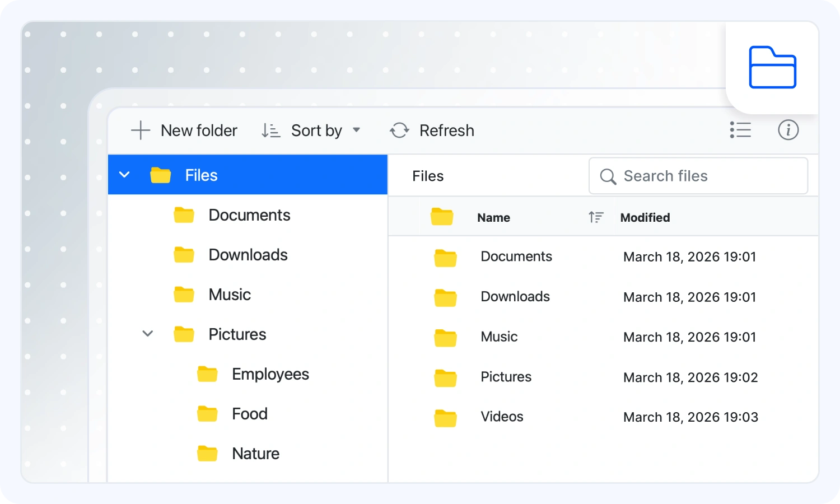
Task: Click the Sort by sorting icon
Action: click(x=271, y=130)
